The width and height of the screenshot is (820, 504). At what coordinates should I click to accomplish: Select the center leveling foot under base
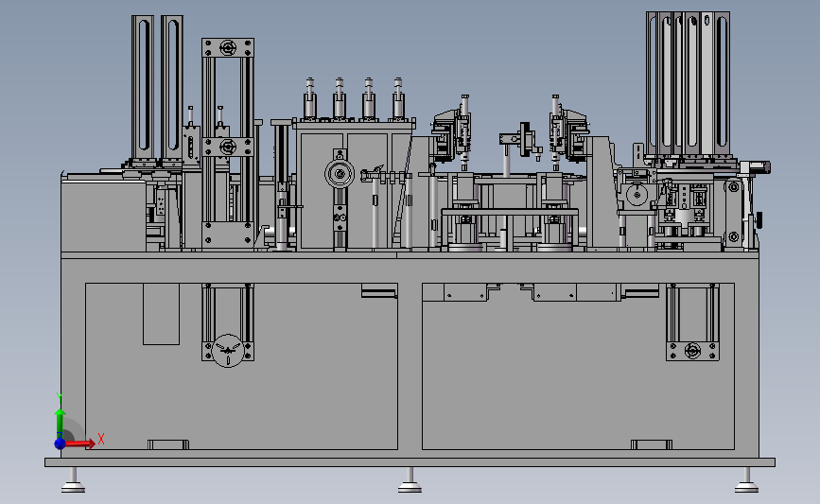coord(410,480)
